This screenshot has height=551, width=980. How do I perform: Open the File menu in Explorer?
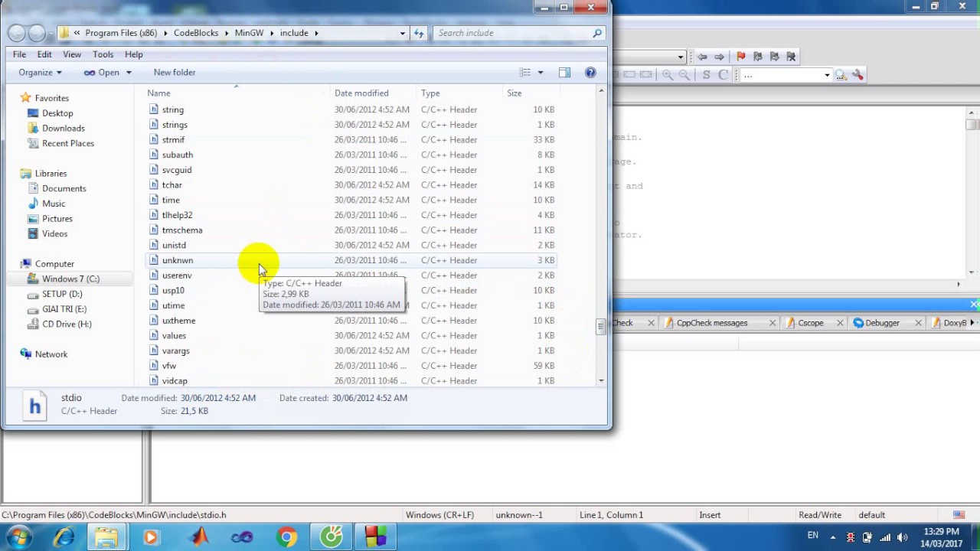(x=19, y=54)
